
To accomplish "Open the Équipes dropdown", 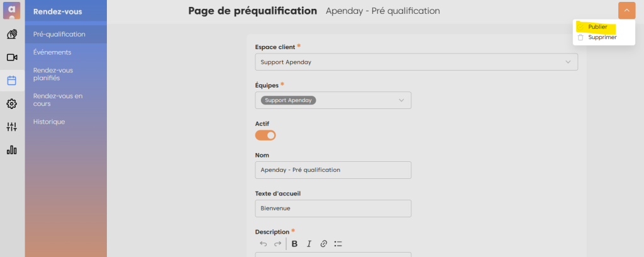I will (333, 100).
